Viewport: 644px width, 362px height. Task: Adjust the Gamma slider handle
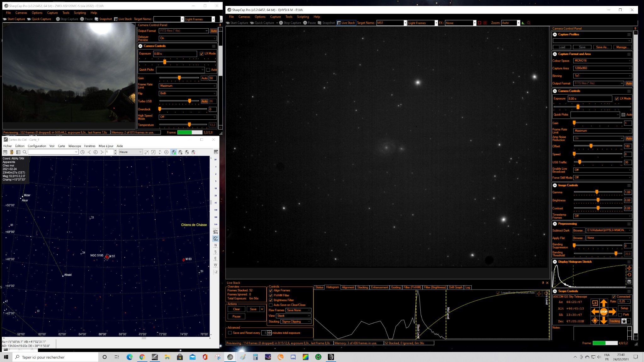pyautogui.click(x=597, y=192)
